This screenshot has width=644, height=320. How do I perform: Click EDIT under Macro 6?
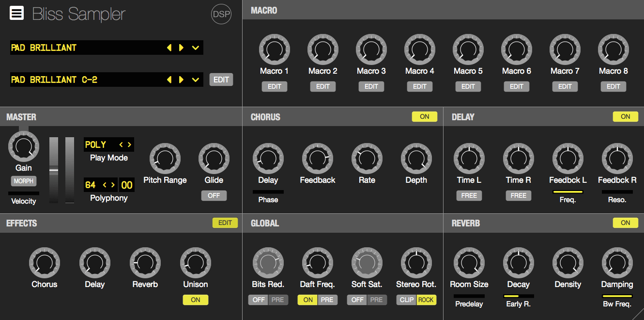pos(517,86)
